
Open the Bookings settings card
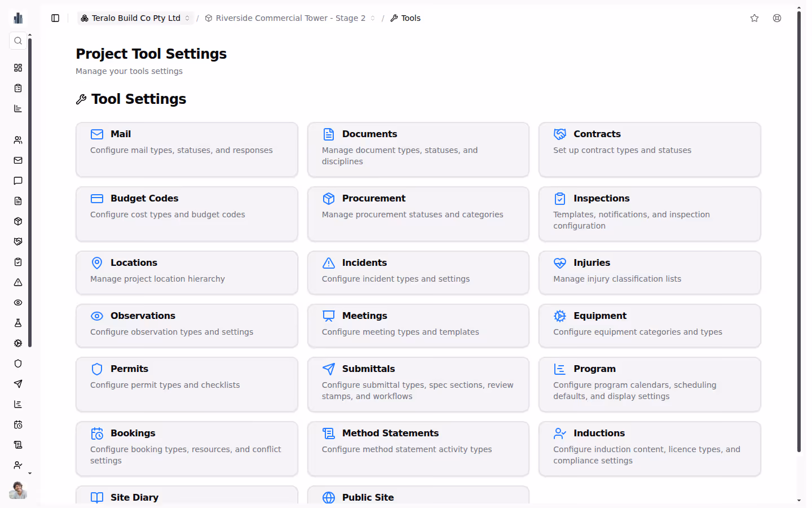click(x=187, y=449)
